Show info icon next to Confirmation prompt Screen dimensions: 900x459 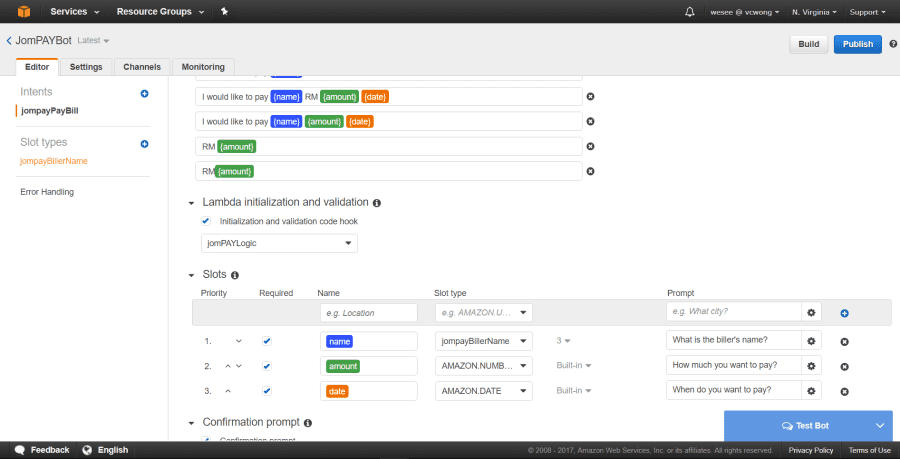point(308,423)
